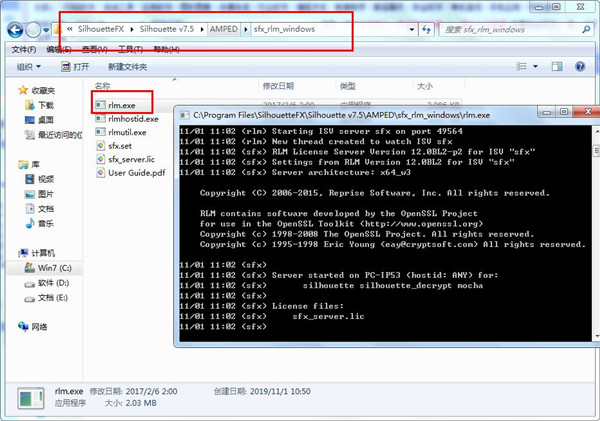Open 下载 downloads in sidebar
600x421 pixels.
coord(39,105)
